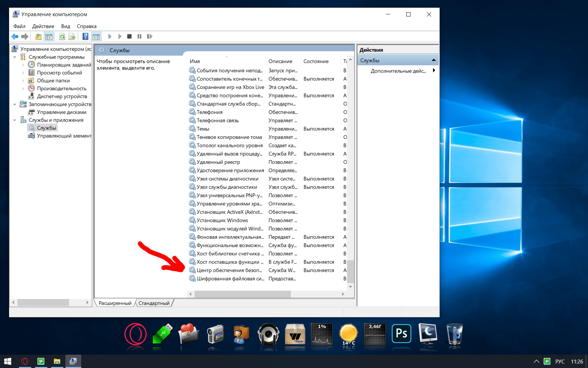Expand the Планировщик заданий tree node
Viewport: 588px width, 368px height.
(x=23, y=65)
